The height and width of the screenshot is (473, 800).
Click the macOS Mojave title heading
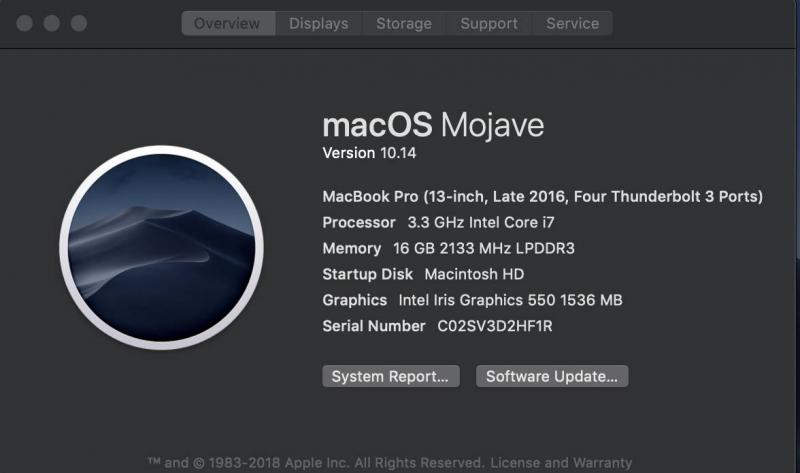433,125
